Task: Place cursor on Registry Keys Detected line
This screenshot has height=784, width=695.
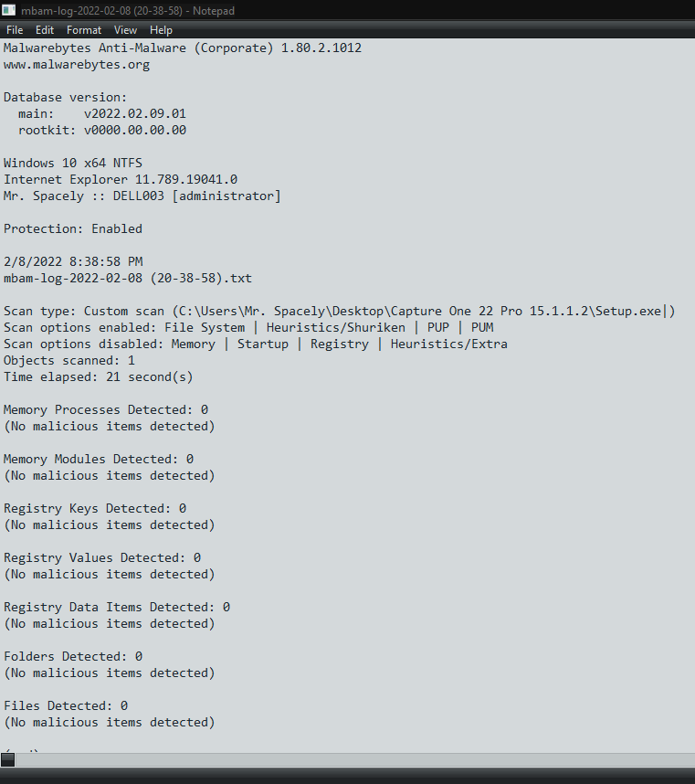Action: coord(95,508)
